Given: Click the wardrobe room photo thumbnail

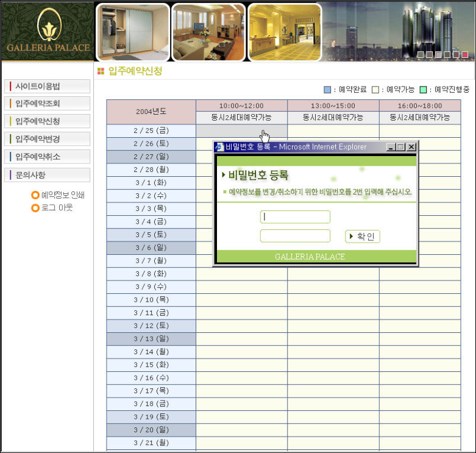Looking at the screenshot, I should (x=133, y=32).
